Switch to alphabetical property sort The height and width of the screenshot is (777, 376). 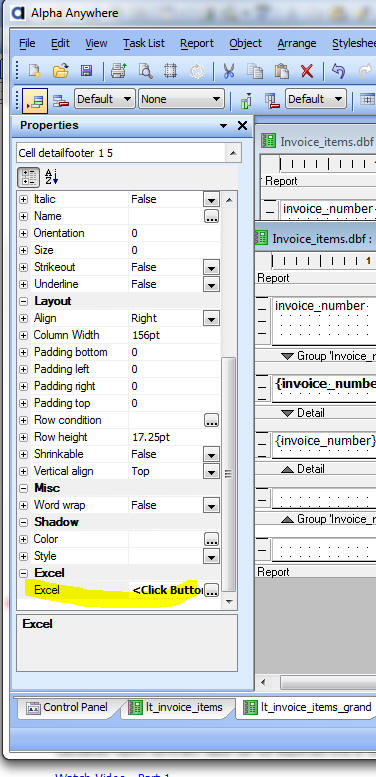tap(52, 177)
